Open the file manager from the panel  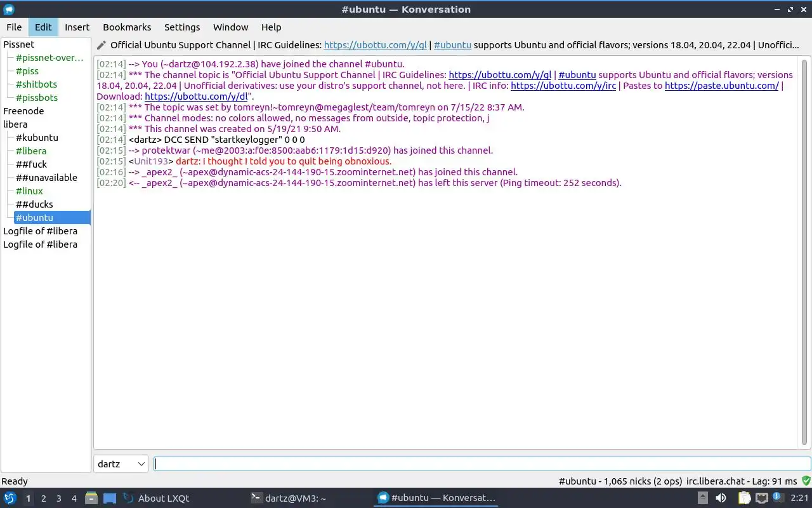[x=91, y=498]
